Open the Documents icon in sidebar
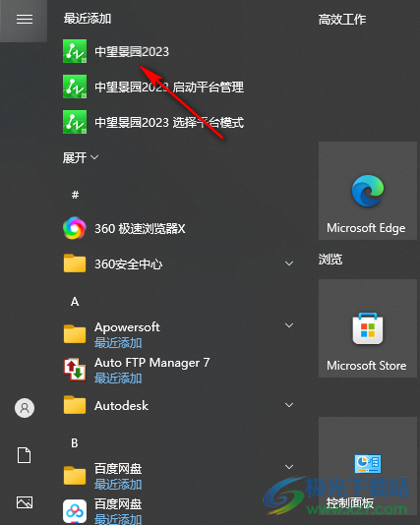 pyautogui.click(x=25, y=455)
